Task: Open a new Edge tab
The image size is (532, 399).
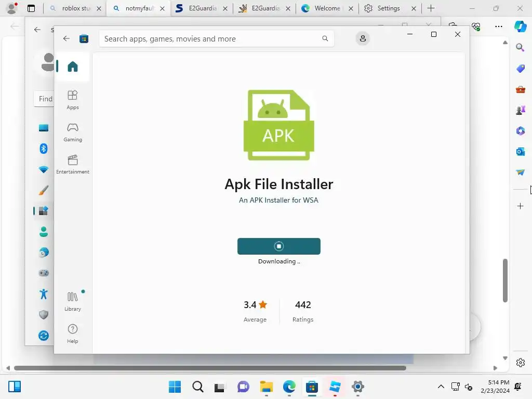Action: 431,8
